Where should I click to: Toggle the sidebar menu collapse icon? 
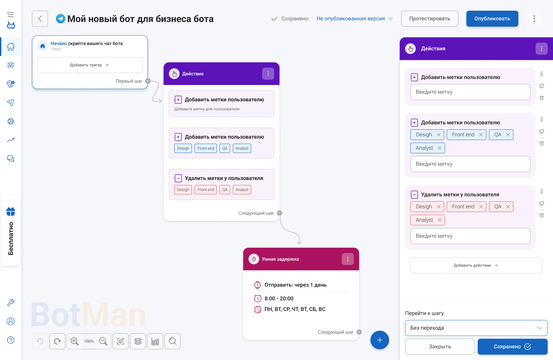coord(11,14)
